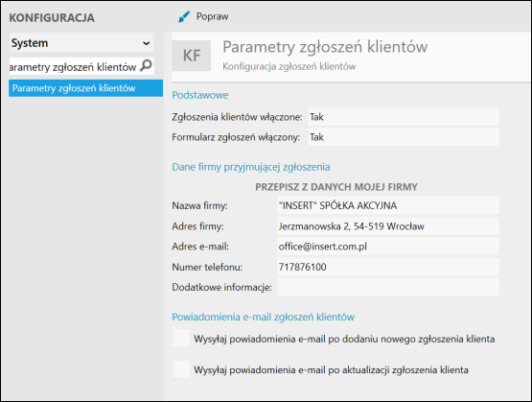Viewport: 532px width, 402px height.
Task: Enable e-mail notification after new client report
Action: pyautogui.click(x=181, y=338)
